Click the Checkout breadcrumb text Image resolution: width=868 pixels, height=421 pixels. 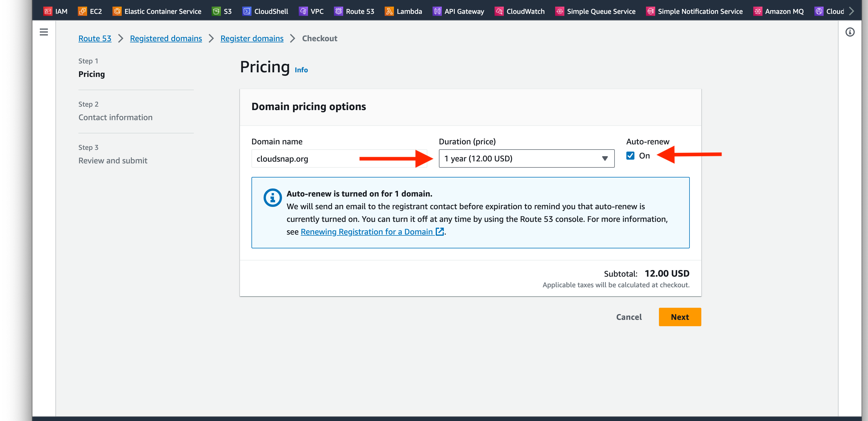coord(320,38)
